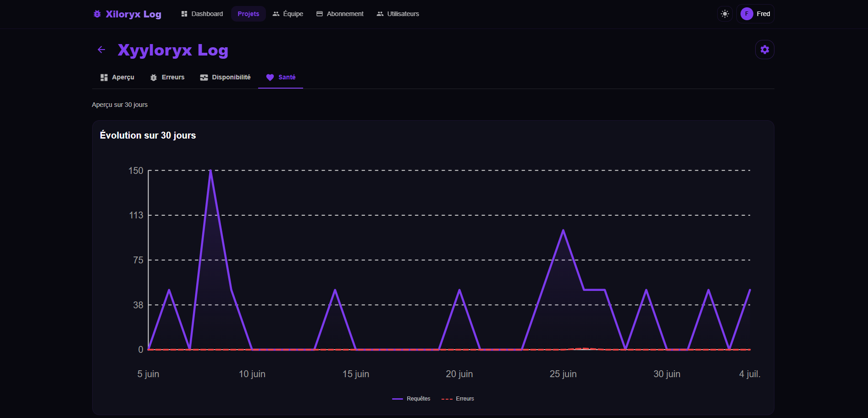The image size is (868, 418).
Task: Open the Utilisateurs page
Action: tap(398, 14)
